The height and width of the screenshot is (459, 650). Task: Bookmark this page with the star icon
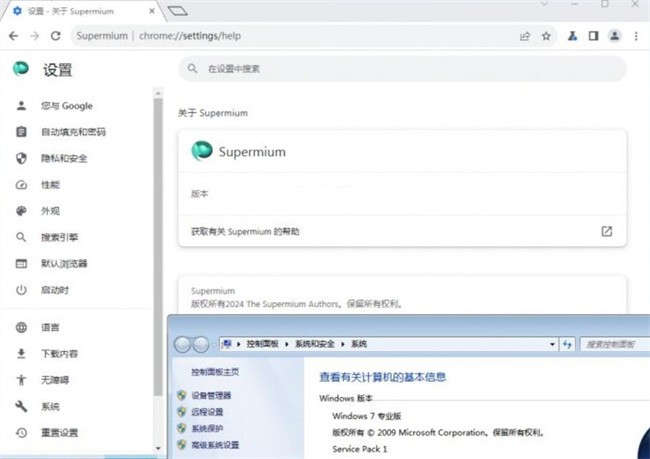(x=546, y=36)
